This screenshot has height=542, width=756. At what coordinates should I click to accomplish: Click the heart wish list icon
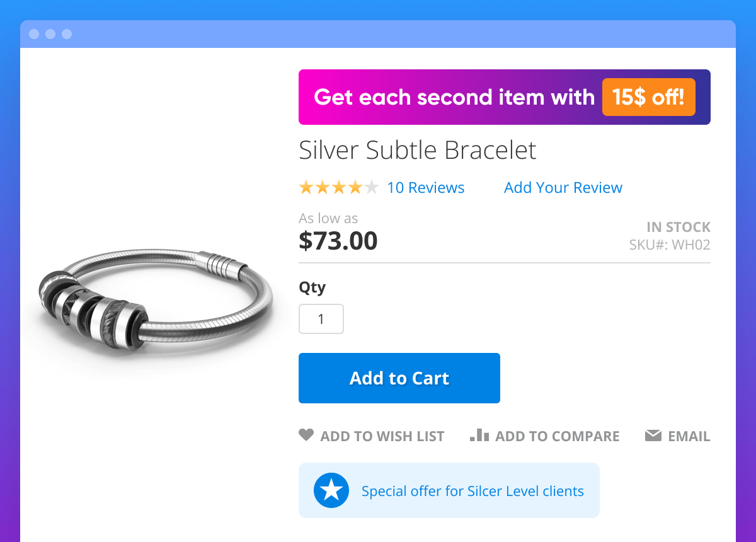306,435
